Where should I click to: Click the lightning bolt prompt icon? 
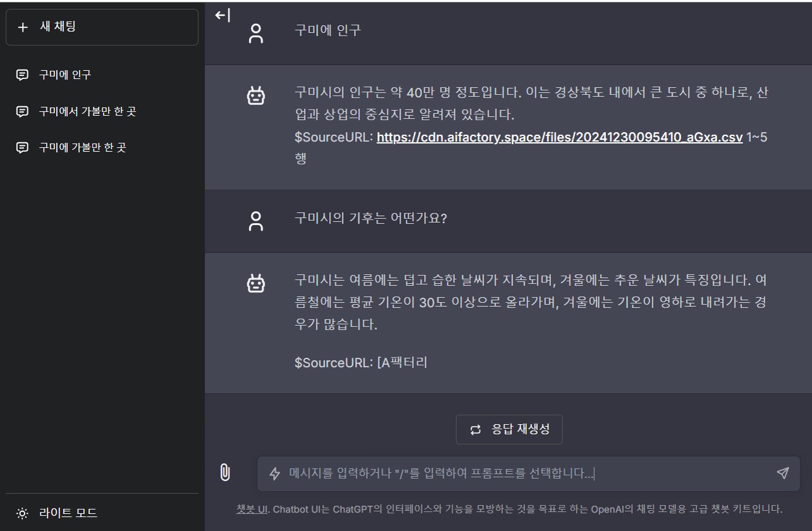(275, 473)
